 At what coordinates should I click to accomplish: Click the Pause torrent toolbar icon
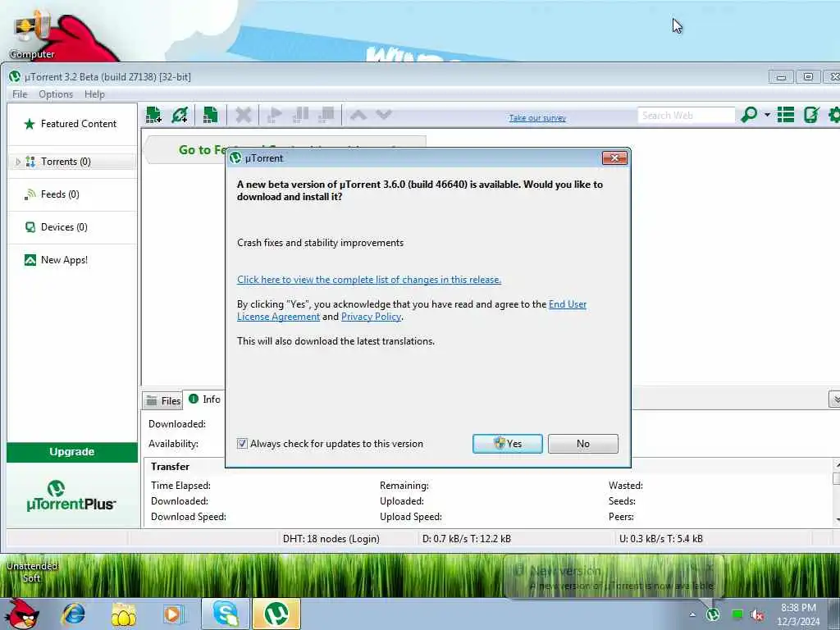point(300,115)
